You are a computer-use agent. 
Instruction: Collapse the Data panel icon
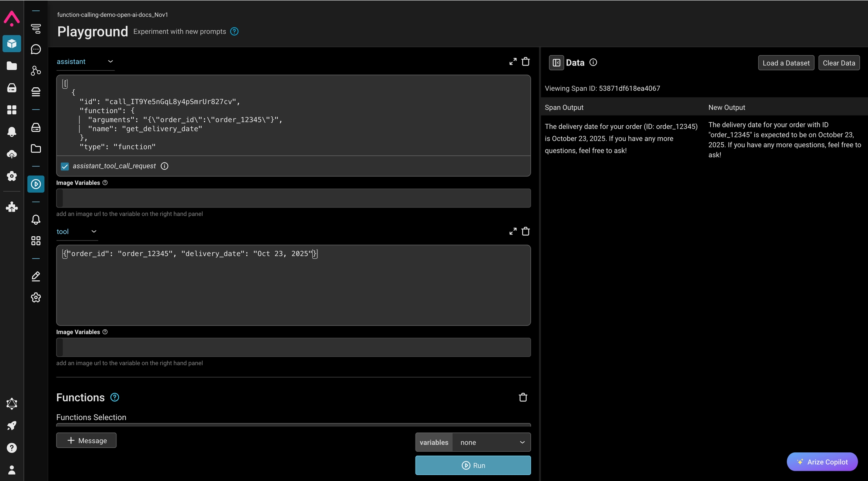coord(556,63)
